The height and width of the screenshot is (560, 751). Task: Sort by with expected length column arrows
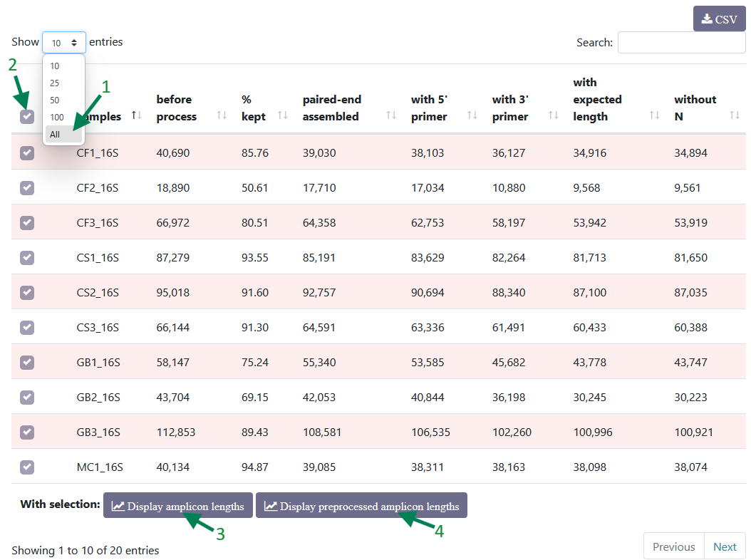pyautogui.click(x=654, y=115)
